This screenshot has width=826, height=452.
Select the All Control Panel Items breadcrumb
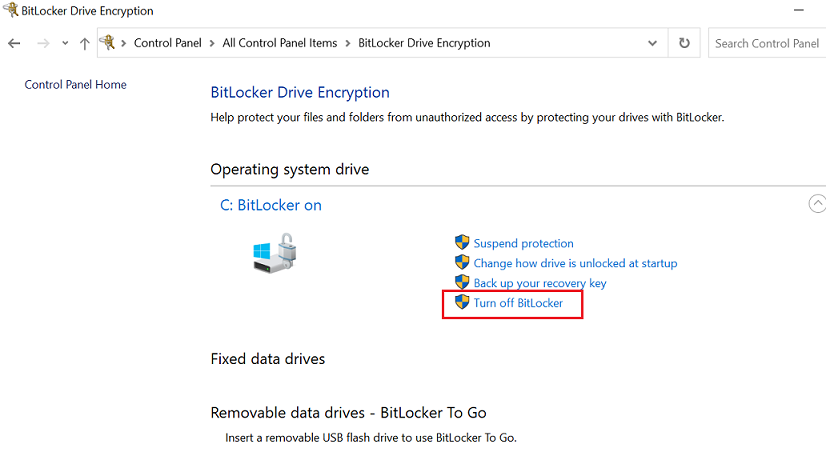281,44
